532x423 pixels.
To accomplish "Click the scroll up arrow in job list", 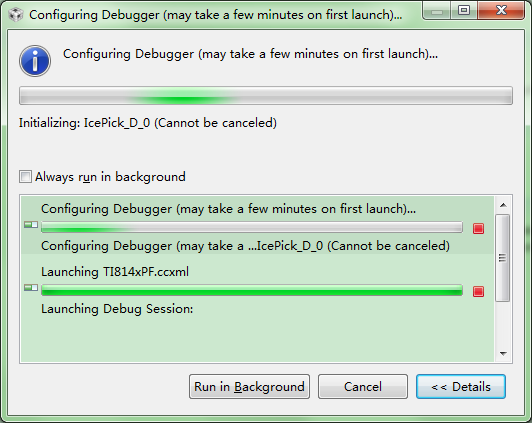I will pyautogui.click(x=503, y=205).
